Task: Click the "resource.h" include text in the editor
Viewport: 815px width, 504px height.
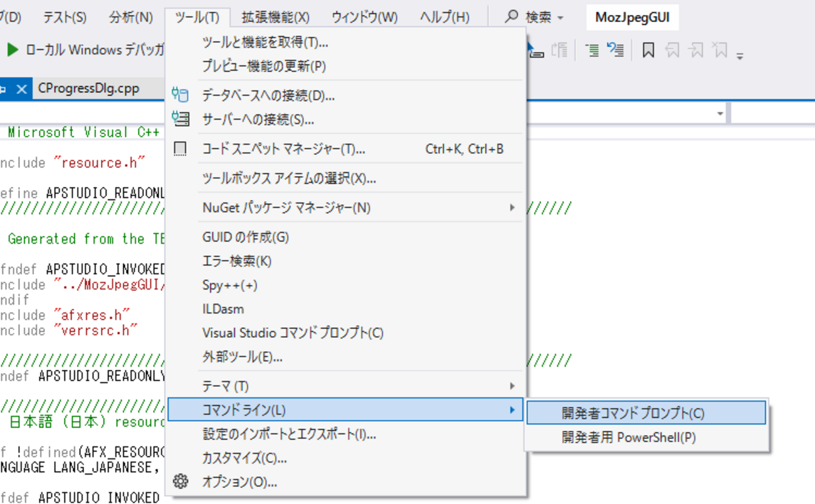Action: [x=100, y=163]
